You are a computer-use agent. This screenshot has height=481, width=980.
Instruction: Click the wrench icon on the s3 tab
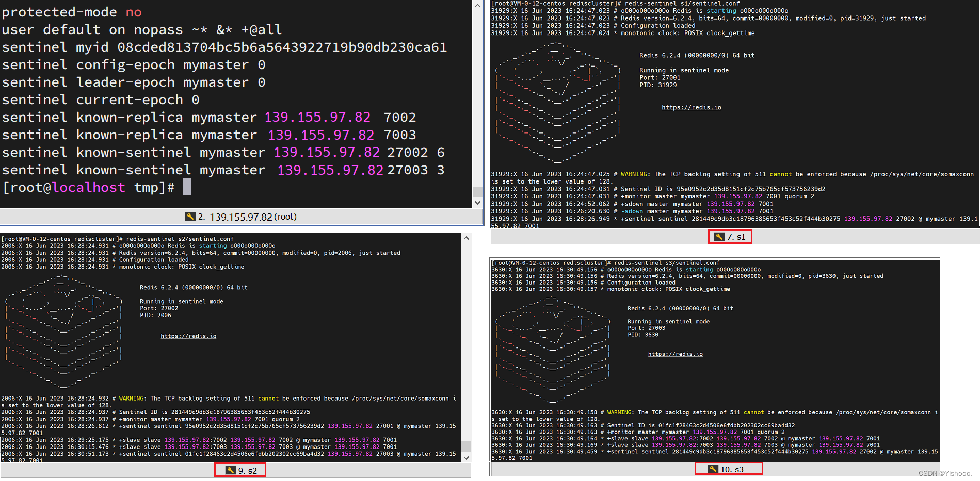click(713, 469)
